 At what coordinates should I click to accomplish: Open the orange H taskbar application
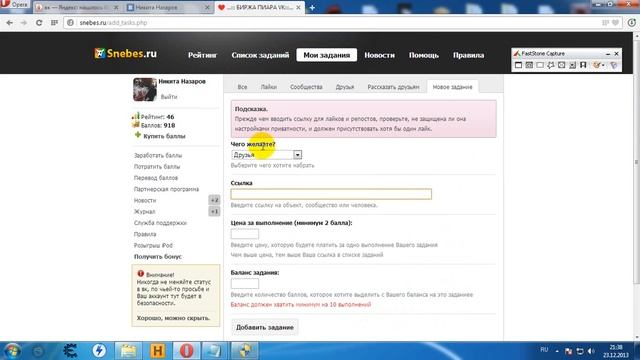[158, 351]
